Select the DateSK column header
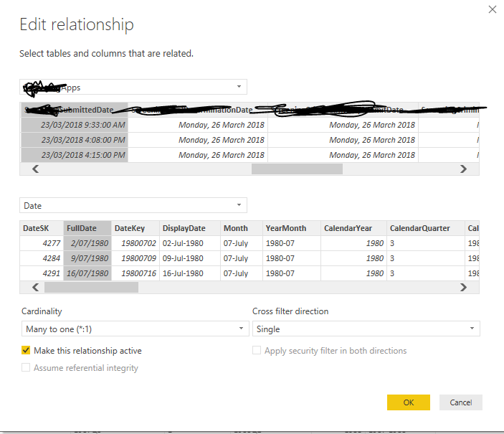 pos(42,228)
